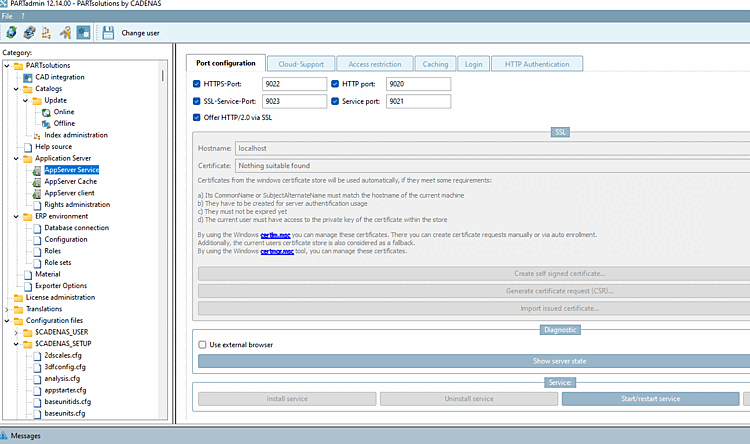Click the Translations folder icon
The height and width of the screenshot is (444, 750).
point(18,309)
